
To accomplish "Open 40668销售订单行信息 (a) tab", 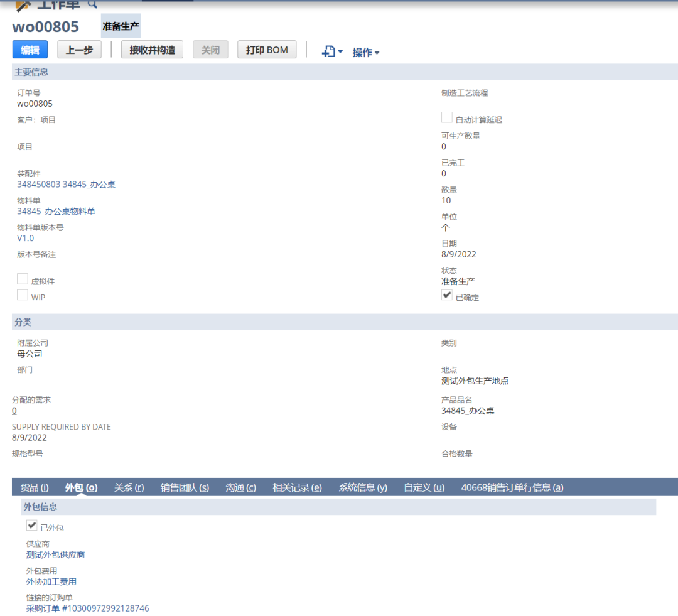I will 512,487.
